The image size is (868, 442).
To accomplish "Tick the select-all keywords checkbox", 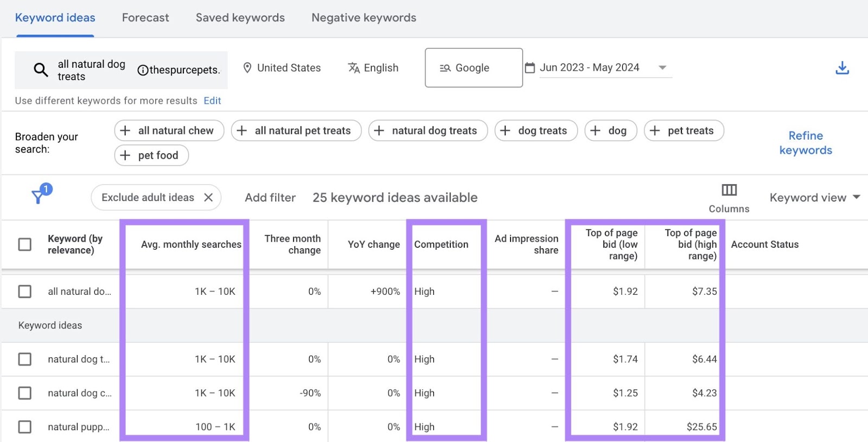I will tap(25, 244).
